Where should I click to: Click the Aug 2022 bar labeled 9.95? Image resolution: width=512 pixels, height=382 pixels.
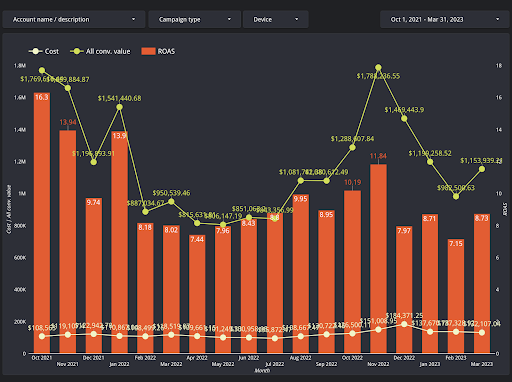coord(300,274)
